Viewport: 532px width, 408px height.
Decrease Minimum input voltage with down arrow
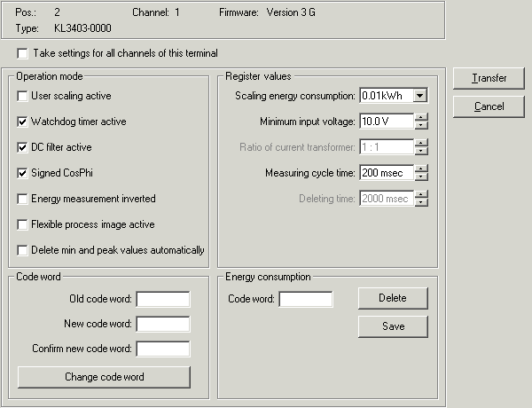point(421,125)
